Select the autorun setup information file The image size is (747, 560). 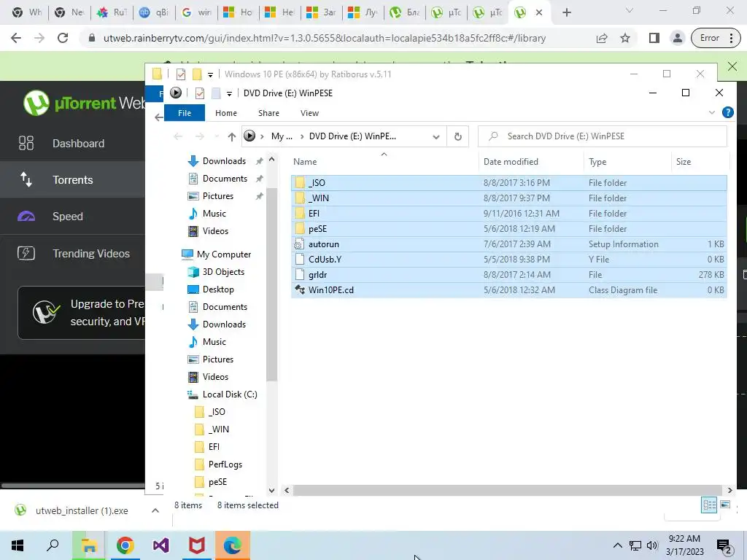click(x=508, y=244)
